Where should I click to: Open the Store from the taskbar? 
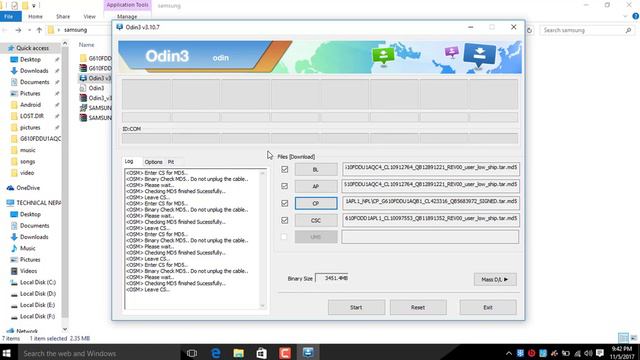click(262, 353)
